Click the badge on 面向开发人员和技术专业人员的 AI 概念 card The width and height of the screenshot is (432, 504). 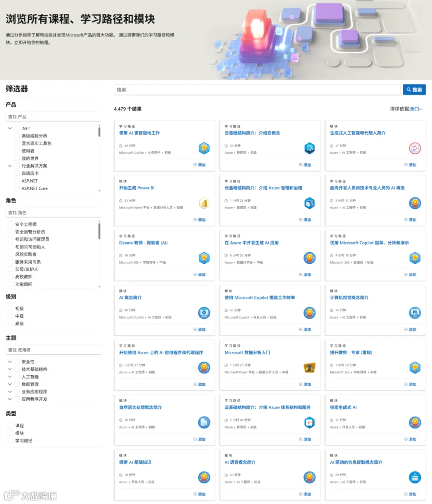[415, 203]
